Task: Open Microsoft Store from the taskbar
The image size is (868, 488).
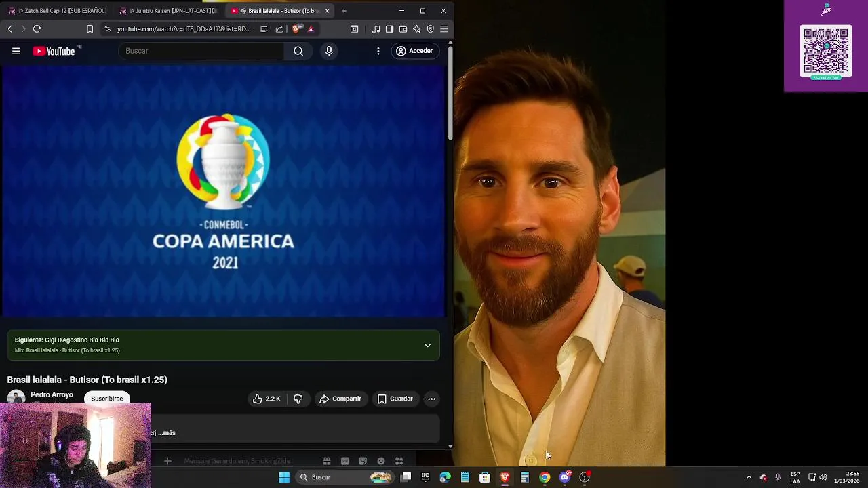Action: (485, 477)
